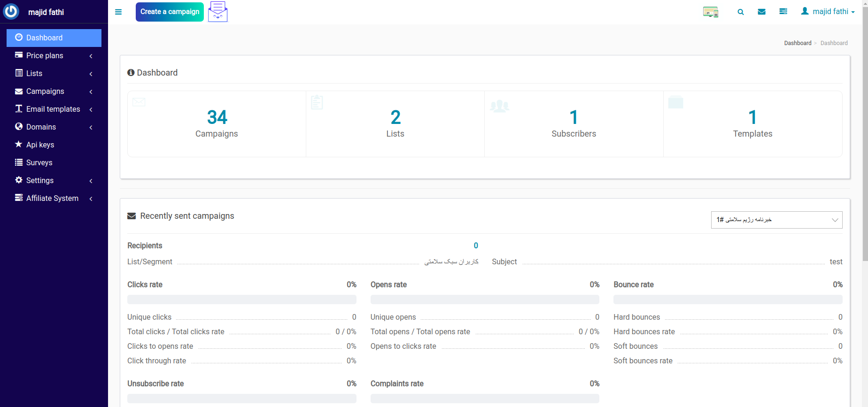Expand the Campaigns sidebar menu
This screenshot has width=868, height=407.
coord(54,91)
